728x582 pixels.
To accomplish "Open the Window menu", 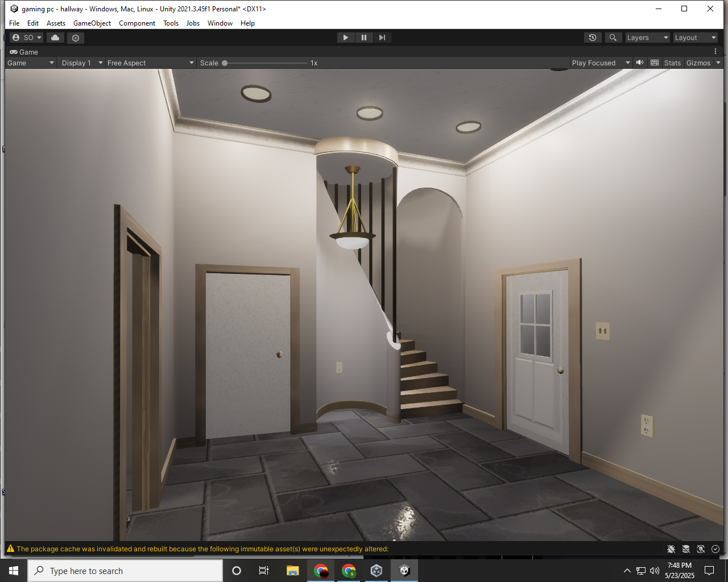I will pos(220,23).
